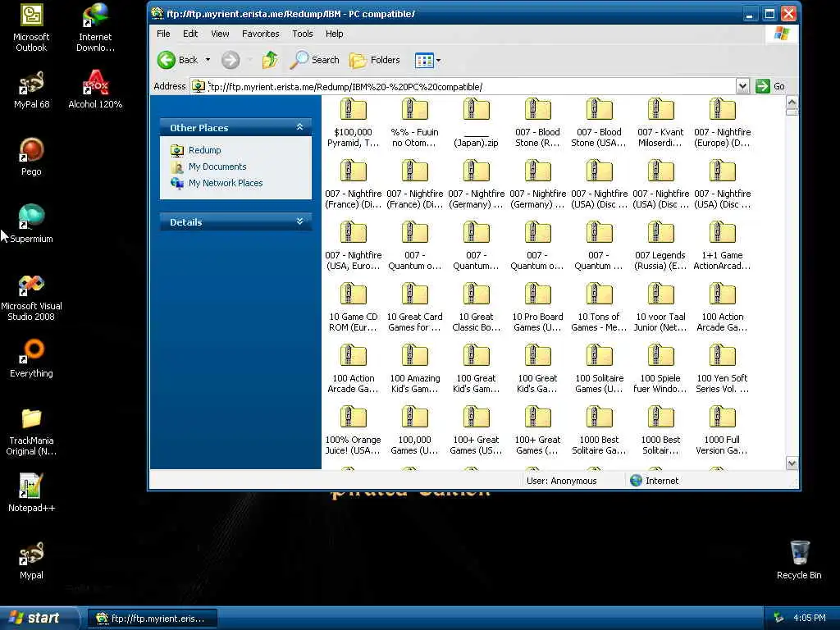Viewport: 840px width, 630px height.
Task: Click the scrollbar down arrow
Action: pyautogui.click(x=792, y=463)
